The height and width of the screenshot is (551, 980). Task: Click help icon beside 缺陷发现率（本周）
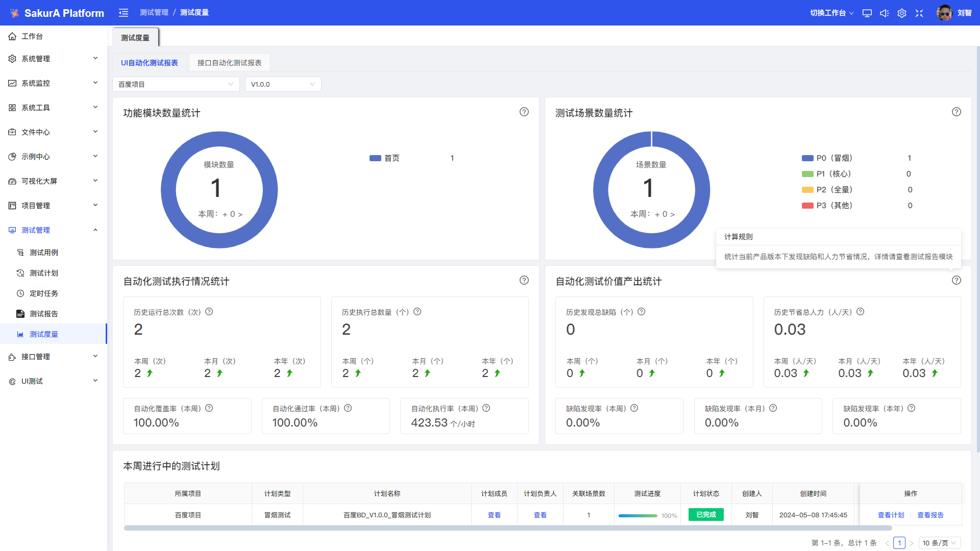634,408
